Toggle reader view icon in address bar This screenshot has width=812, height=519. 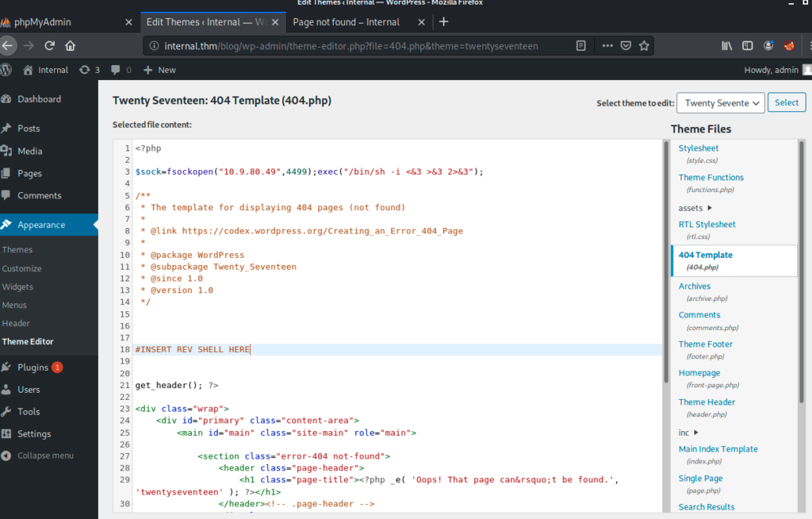click(581, 45)
